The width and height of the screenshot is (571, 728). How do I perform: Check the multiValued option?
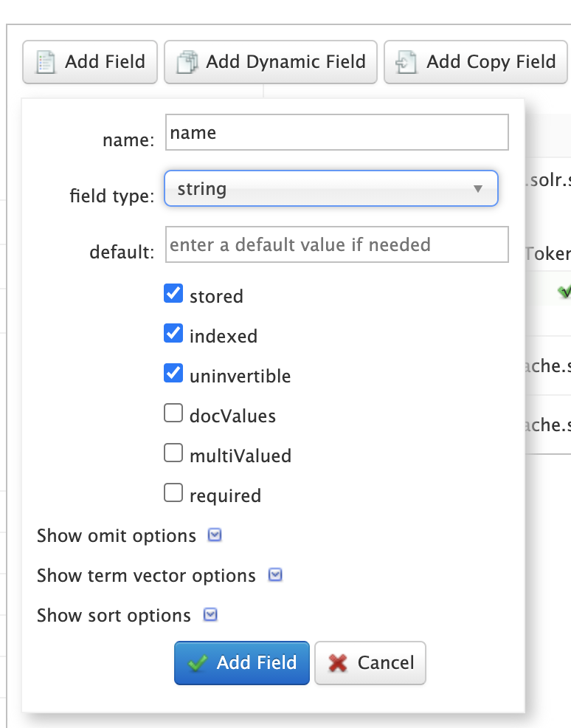pyautogui.click(x=173, y=454)
